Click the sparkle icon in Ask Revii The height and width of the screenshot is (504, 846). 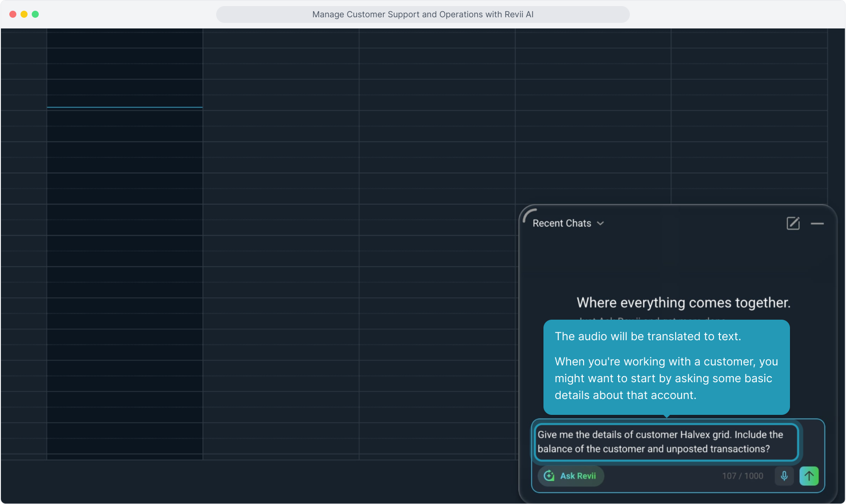pyautogui.click(x=549, y=476)
